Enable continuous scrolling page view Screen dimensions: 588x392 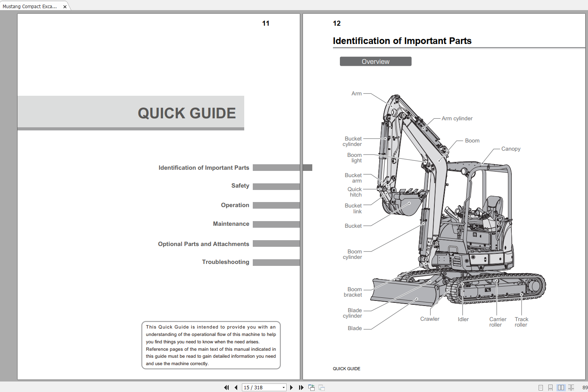click(550, 387)
